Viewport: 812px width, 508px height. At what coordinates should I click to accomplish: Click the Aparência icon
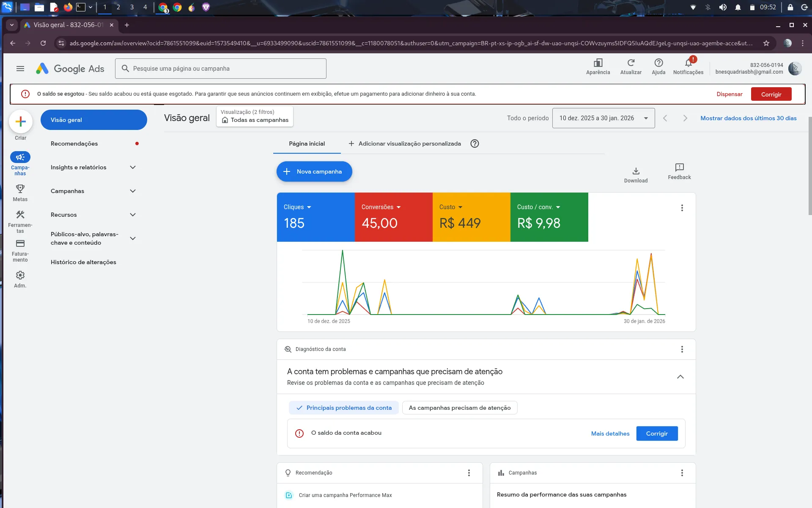[x=598, y=63]
